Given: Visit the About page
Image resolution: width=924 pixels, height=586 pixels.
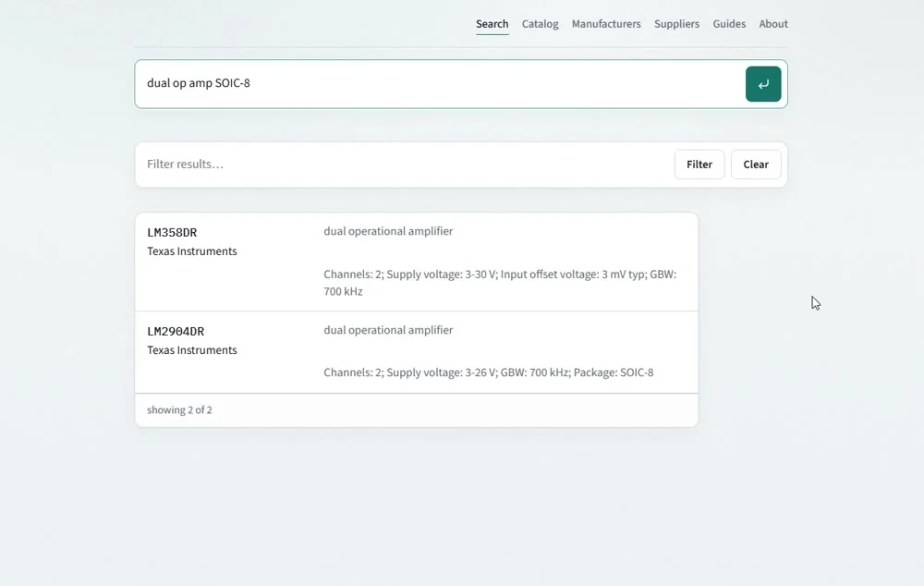Looking at the screenshot, I should pyautogui.click(x=773, y=24).
